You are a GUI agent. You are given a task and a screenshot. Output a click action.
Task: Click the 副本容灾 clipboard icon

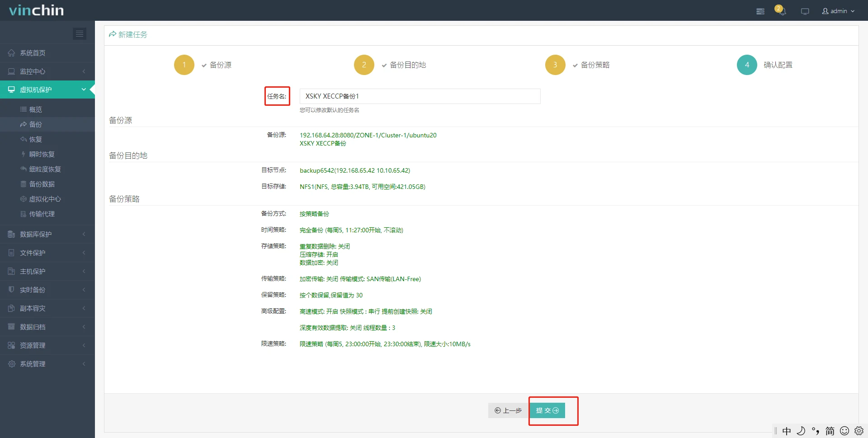pyautogui.click(x=11, y=308)
